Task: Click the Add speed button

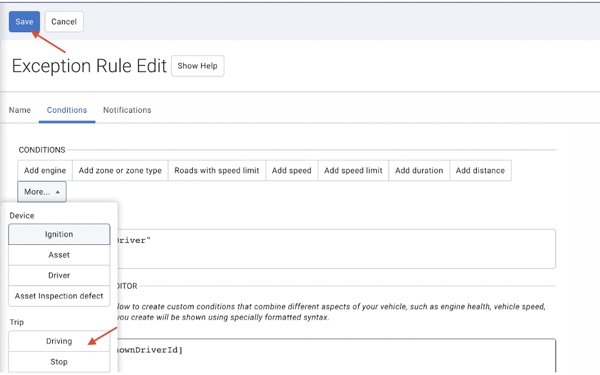Action: click(292, 170)
